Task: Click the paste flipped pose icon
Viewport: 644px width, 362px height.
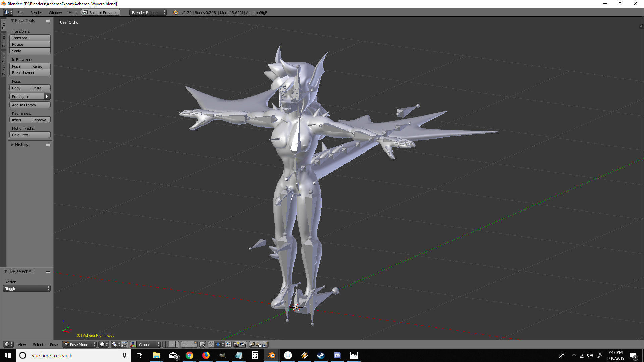Action: (265, 344)
